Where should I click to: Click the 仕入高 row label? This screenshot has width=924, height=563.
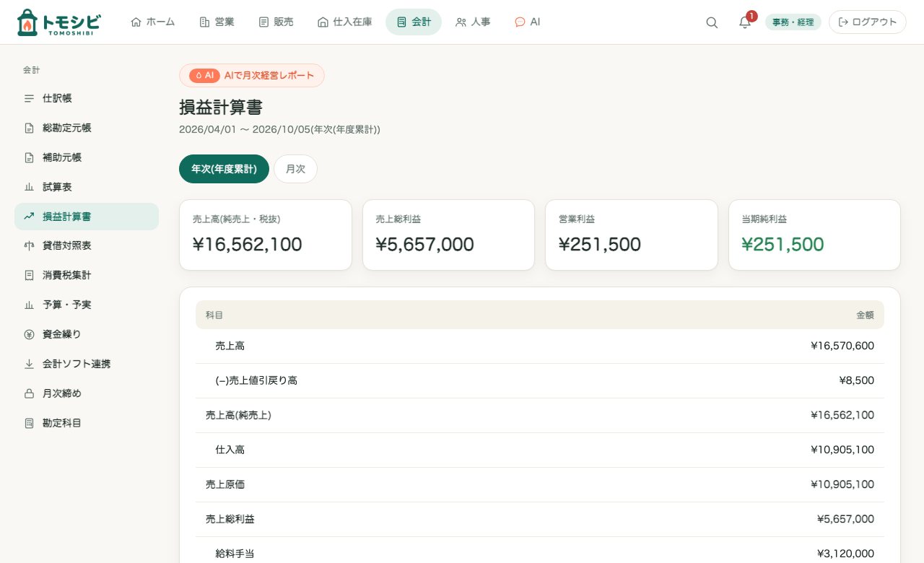[x=230, y=450]
